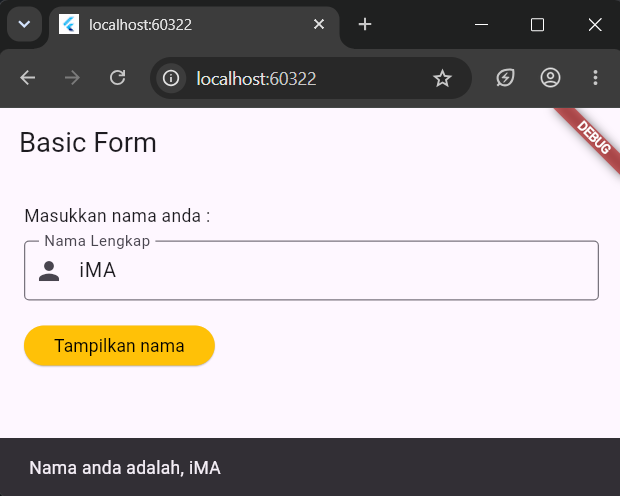620x496 pixels.
Task: Select the localhost:60322 browser tab
Action: (194, 25)
